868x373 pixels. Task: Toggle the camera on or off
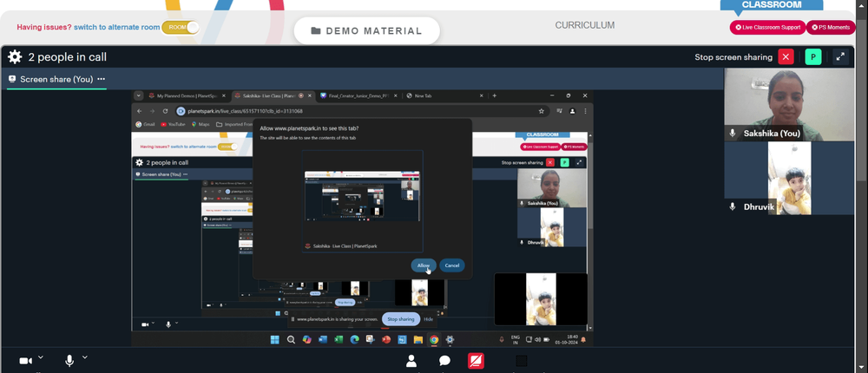coord(25,361)
